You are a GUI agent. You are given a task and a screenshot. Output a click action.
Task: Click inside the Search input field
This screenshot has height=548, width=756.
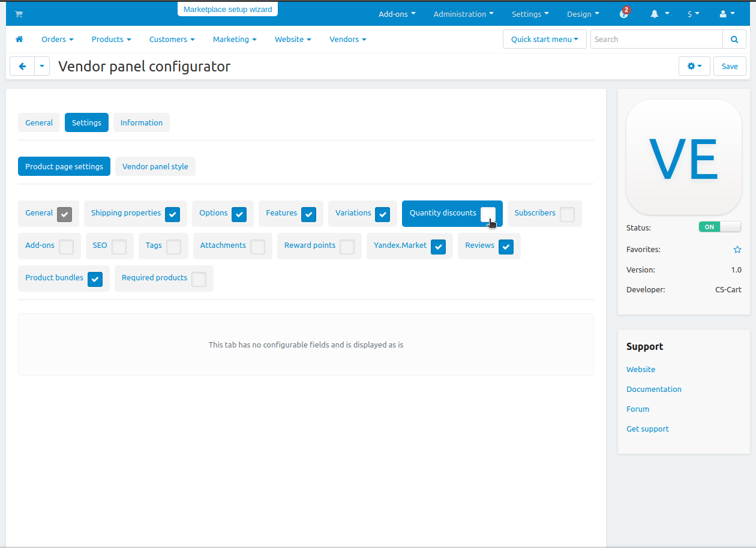656,40
